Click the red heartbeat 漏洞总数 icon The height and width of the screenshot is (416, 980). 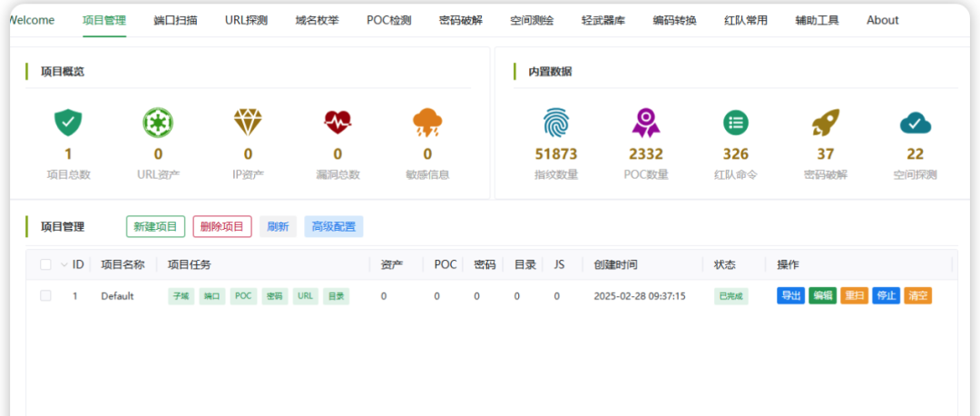tap(338, 123)
